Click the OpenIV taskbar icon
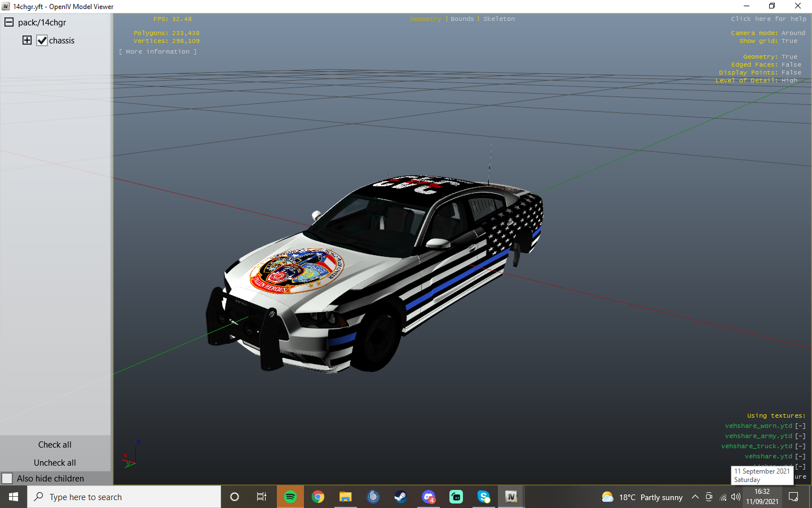This screenshot has height=508, width=812. [511, 497]
